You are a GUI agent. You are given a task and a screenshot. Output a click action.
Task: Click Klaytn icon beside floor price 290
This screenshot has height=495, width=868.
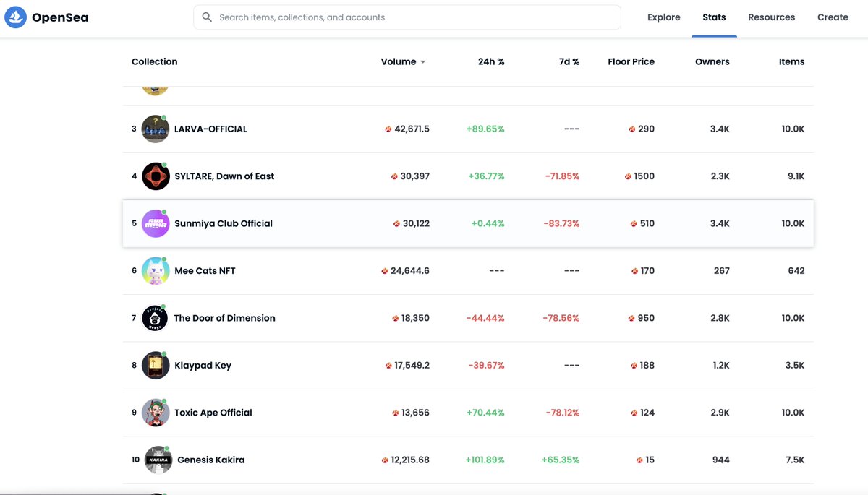click(x=632, y=129)
